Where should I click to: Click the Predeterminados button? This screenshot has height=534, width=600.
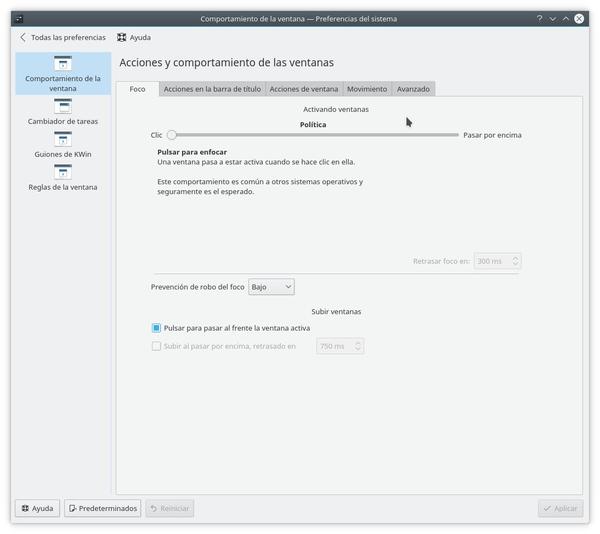coord(103,508)
